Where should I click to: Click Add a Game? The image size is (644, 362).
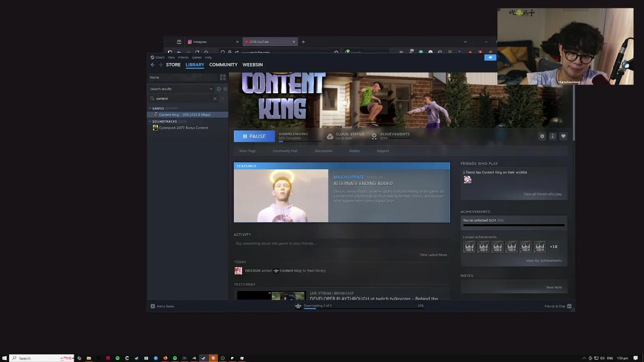163,306
